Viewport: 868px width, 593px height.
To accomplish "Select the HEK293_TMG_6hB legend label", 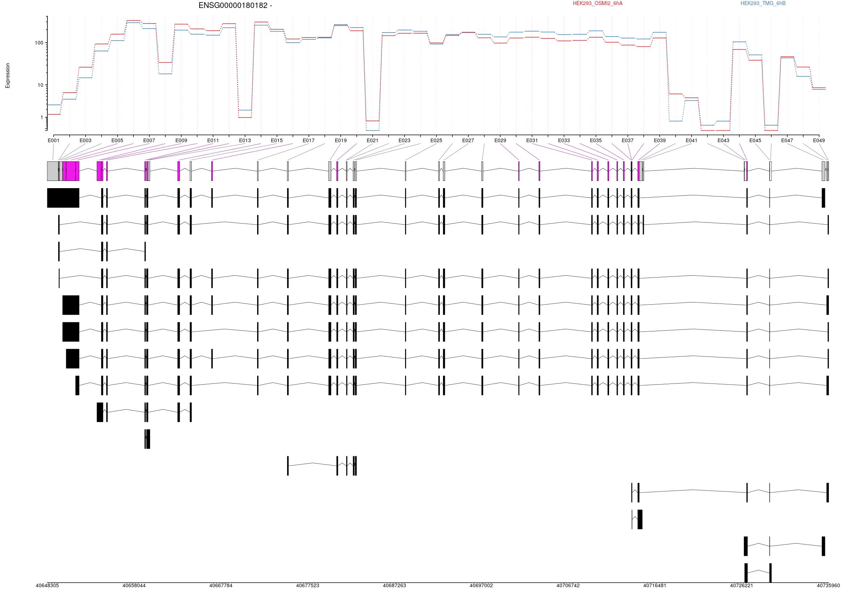I will (x=763, y=3).
